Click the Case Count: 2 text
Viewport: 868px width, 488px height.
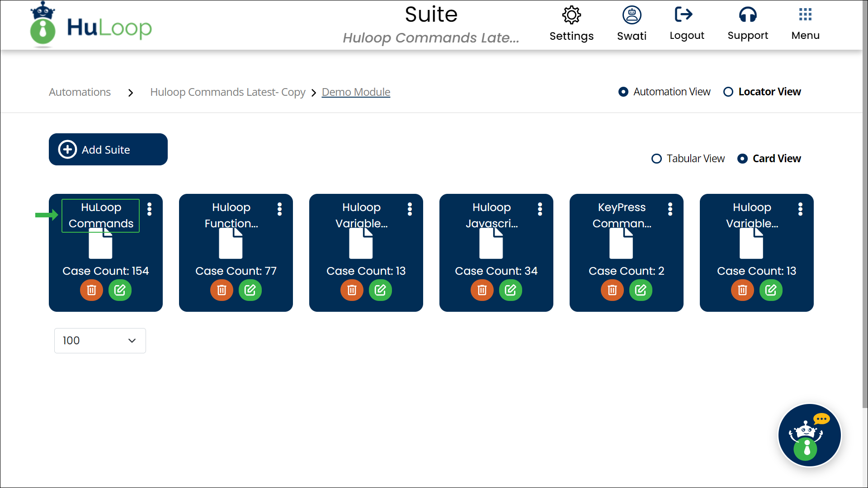click(626, 271)
